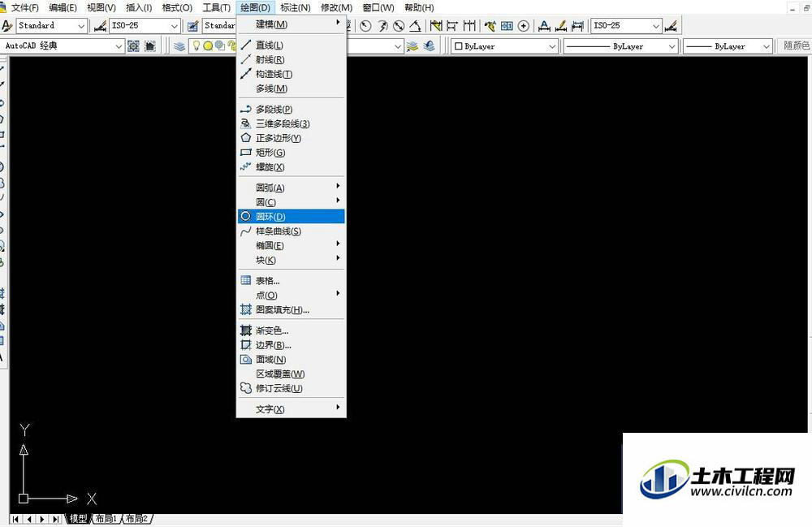
Task: Open the left ISO-25 dimension style dropdown
Action: (145, 25)
